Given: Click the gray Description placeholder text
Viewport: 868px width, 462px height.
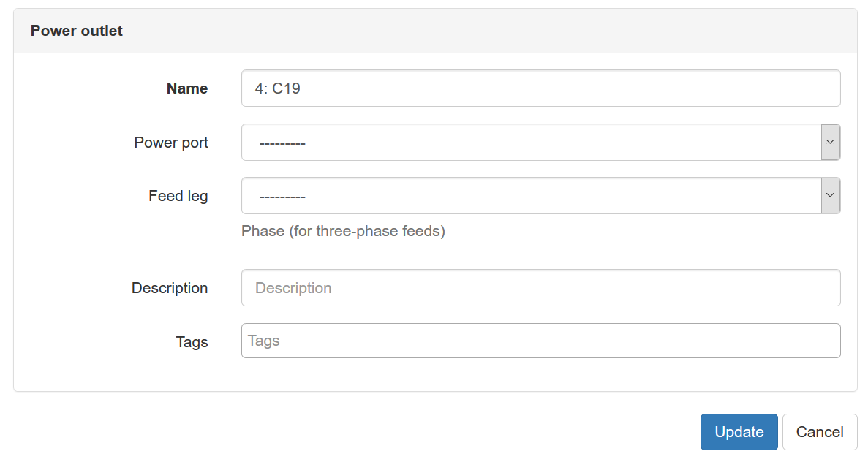Looking at the screenshot, I should (x=293, y=288).
